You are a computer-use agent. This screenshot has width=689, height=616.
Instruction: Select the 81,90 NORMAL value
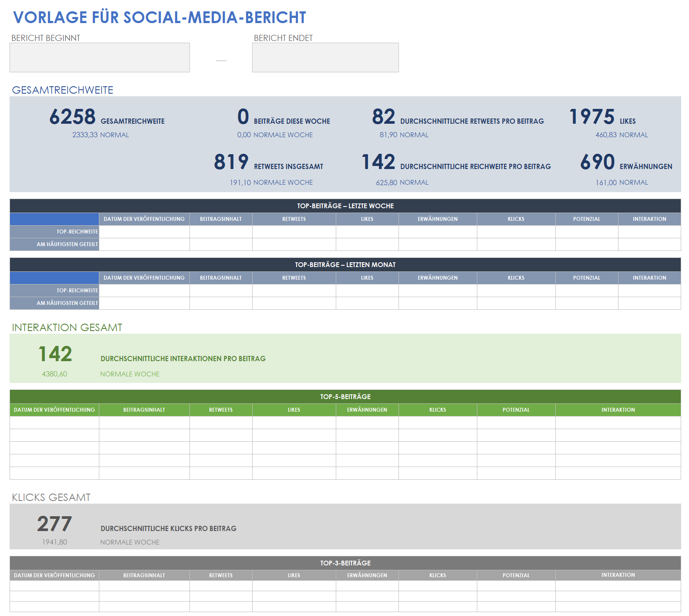tap(404, 135)
